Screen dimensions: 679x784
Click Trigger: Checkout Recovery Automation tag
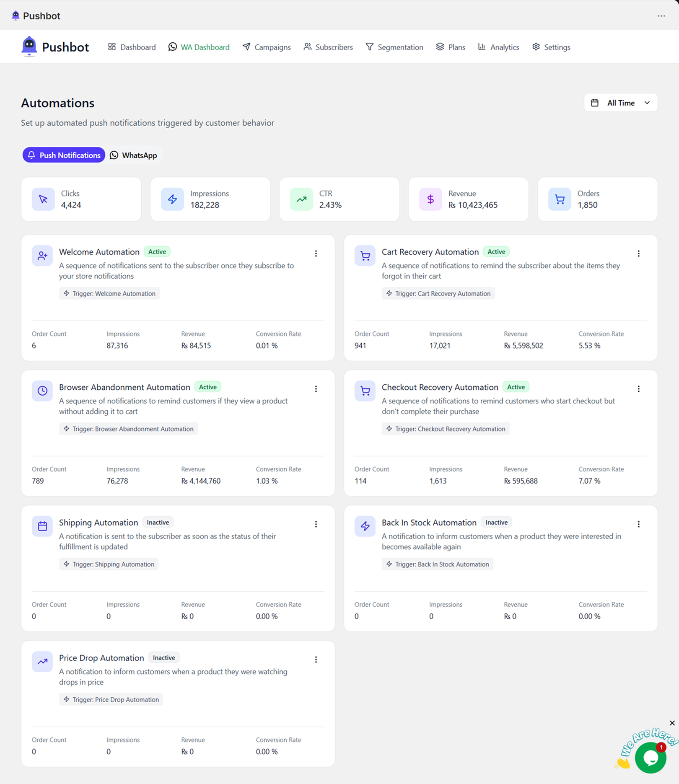tap(446, 429)
